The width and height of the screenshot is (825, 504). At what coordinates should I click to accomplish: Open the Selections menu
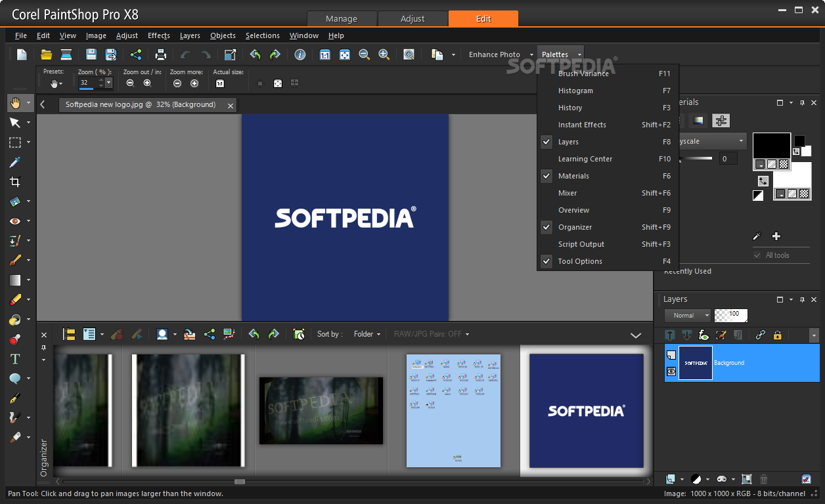point(263,35)
